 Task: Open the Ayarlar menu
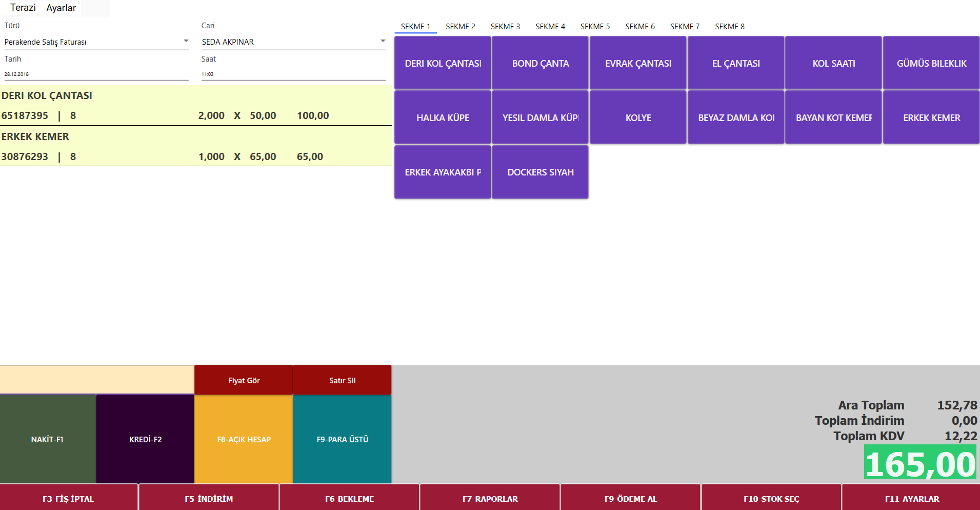tap(61, 8)
